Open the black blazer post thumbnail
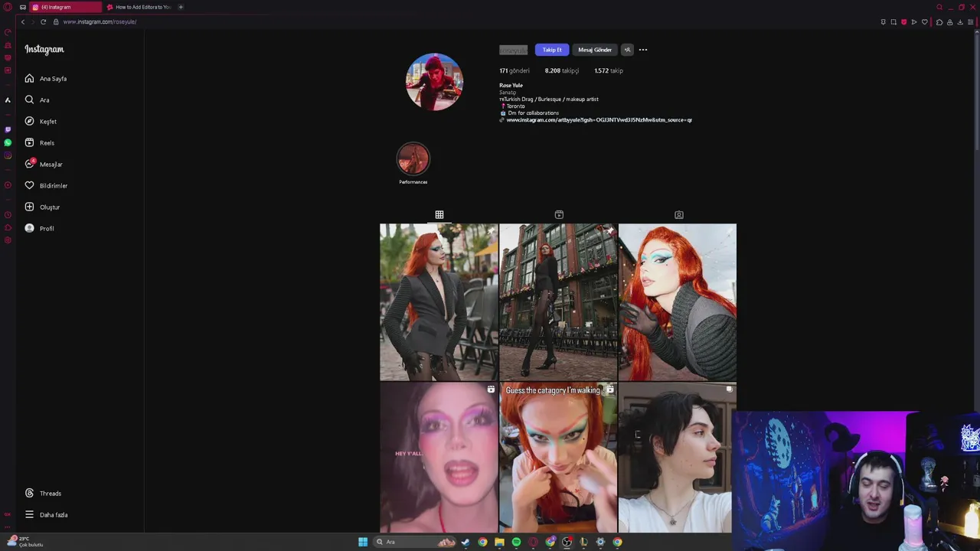This screenshot has width=980, height=551. [x=439, y=302]
